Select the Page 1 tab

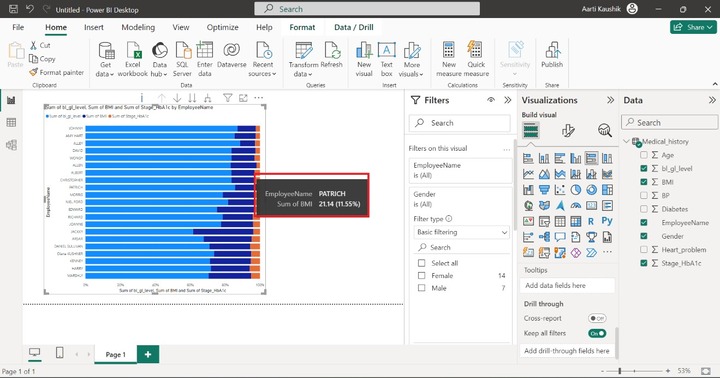click(x=115, y=354)
